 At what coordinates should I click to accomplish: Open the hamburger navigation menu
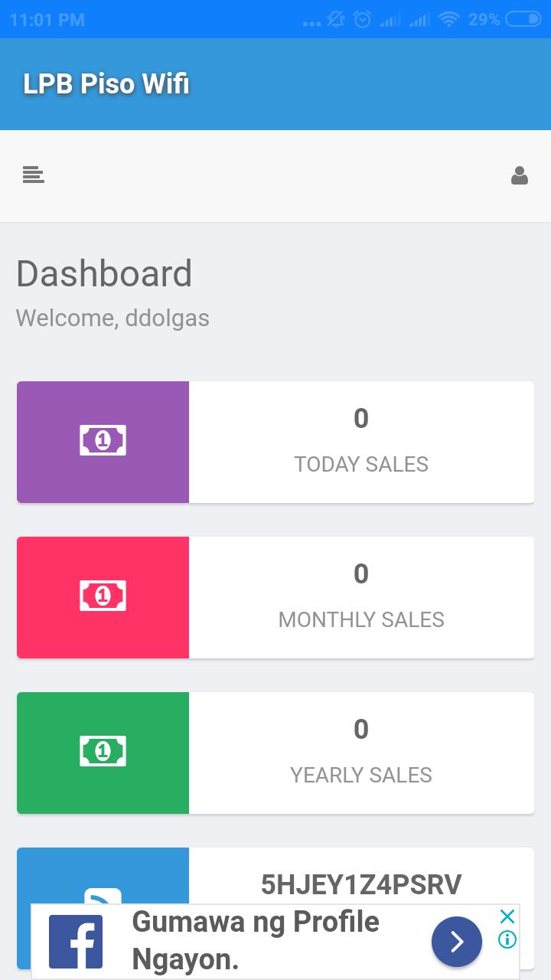(34, 175)
